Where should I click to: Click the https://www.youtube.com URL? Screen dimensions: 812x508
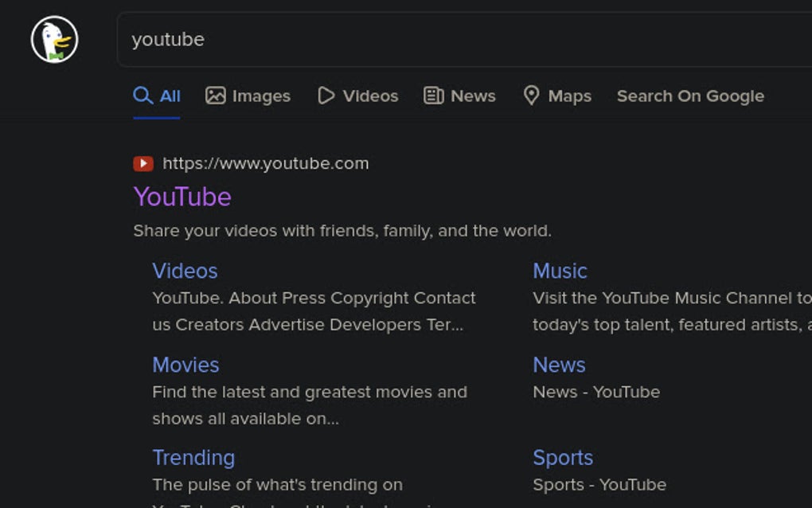tap(265, 163)
